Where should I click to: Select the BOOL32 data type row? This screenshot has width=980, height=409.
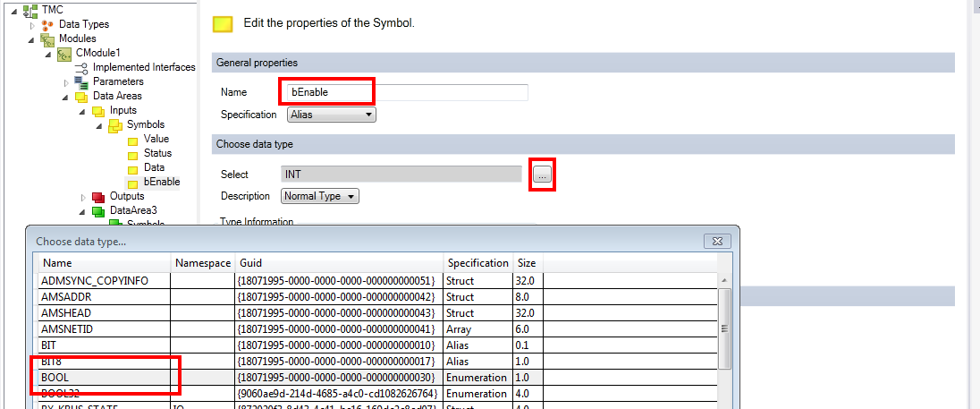pyautogui.click(x=377, y=394)
